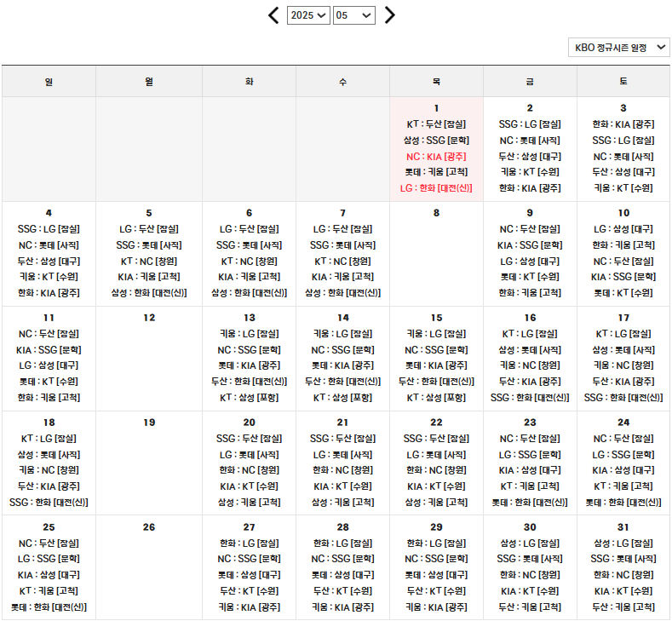
Task: Select 두산 : 키움 [고척] on May 31
Action: click(x=623, y=607)
